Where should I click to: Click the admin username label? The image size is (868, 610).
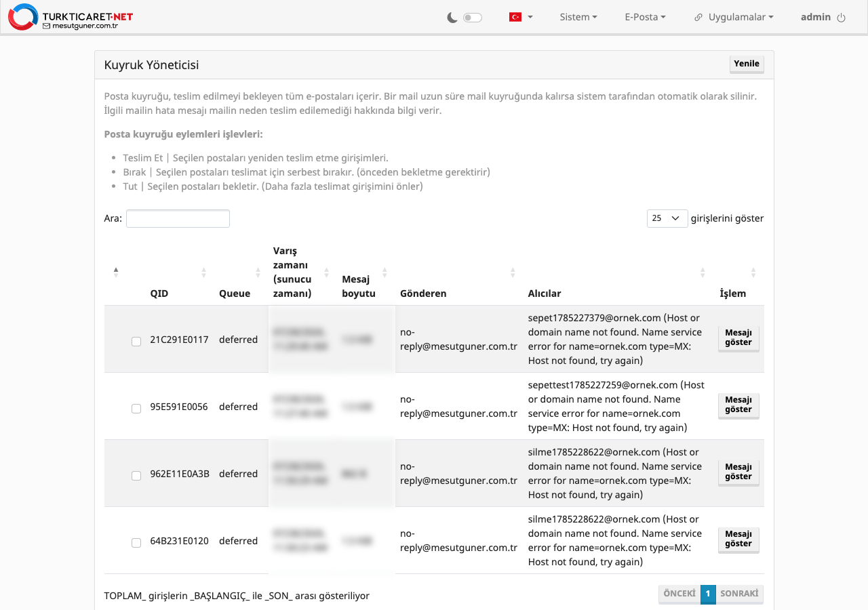click(x=816, y=17)
